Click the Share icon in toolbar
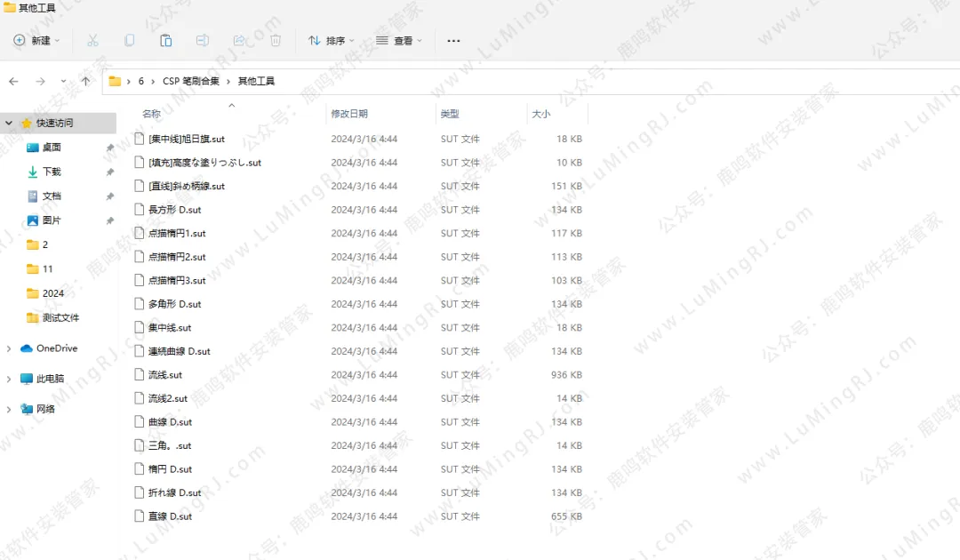Viewport: 960px width, 560px height. pos(239,41)
